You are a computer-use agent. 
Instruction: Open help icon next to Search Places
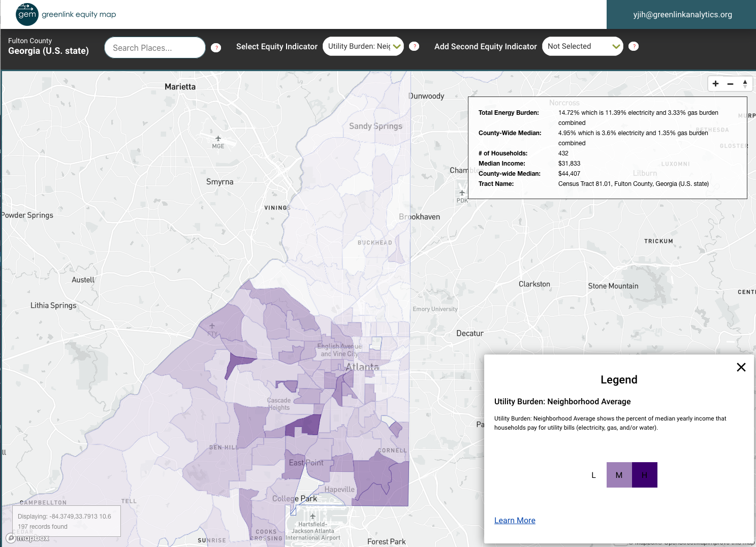pyautogui.click(x=216, y=48)
